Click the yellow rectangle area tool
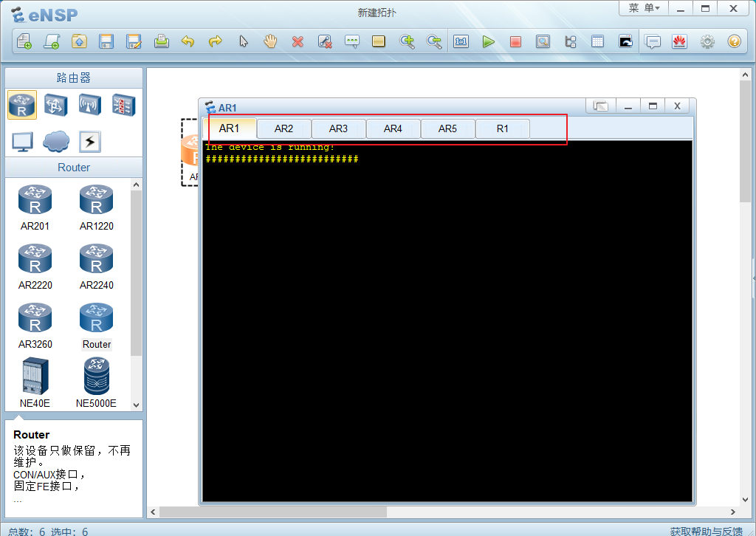756x536 pixels. pos(379,41)
